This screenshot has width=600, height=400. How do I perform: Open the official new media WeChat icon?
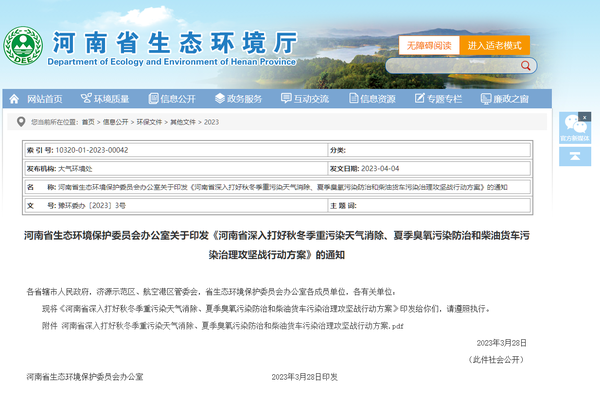[x=574, y=124]
